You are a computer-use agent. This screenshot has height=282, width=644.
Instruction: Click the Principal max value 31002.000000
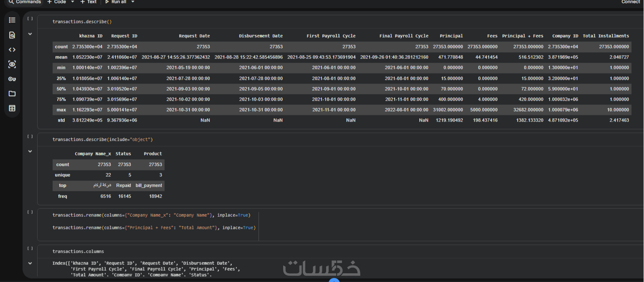448,110
